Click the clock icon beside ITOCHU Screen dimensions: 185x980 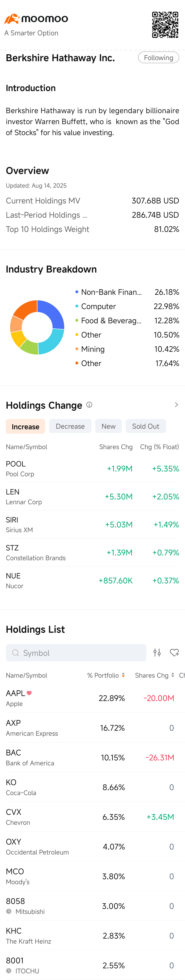click(9, 971)
